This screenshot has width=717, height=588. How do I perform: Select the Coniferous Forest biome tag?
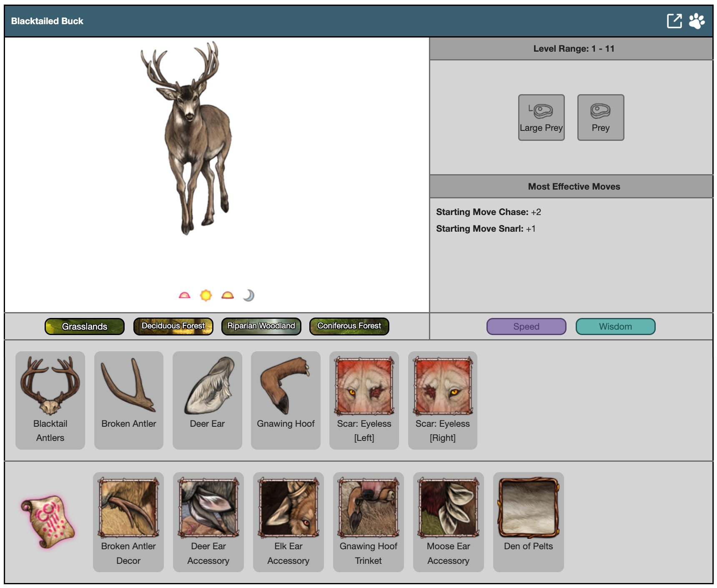click(349, 326)
